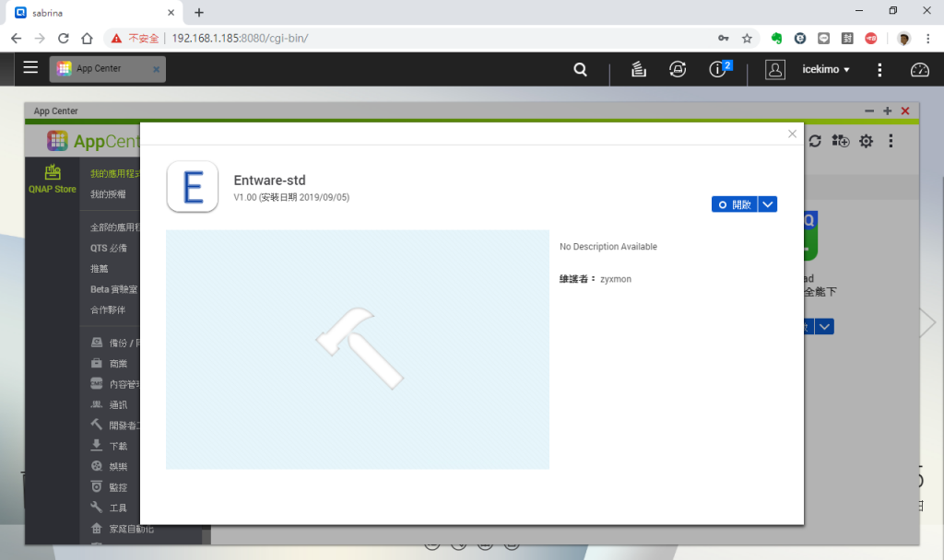The height and width of the screenshot is (560, 944).
Task: Reload the browser page
Action: click(x=64, y=39)
